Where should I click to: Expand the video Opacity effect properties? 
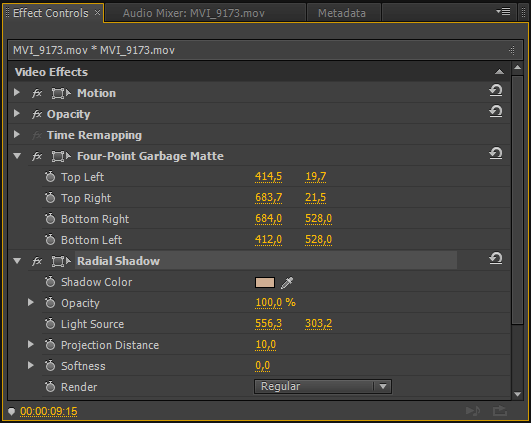tap(17, 113)
